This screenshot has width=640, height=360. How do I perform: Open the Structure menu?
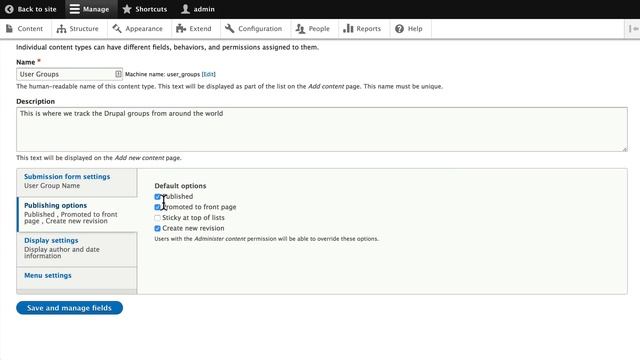tap(78, 29)
